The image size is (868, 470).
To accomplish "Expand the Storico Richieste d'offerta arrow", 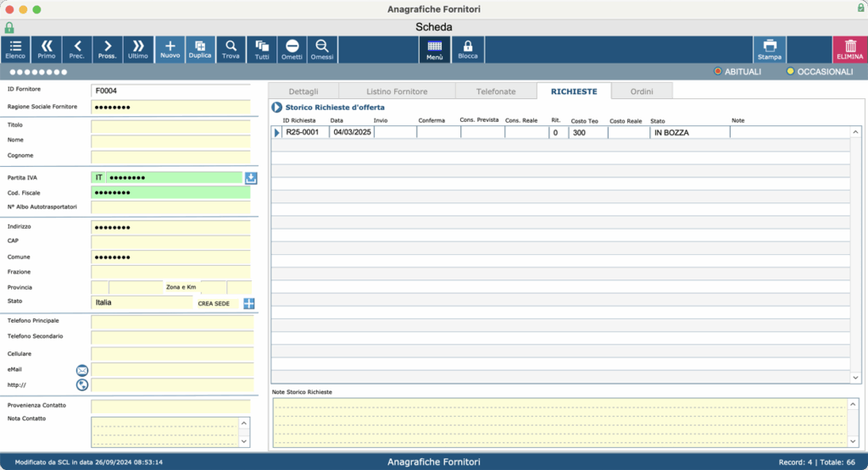I will pyautogui.click(x=277, y=108).
